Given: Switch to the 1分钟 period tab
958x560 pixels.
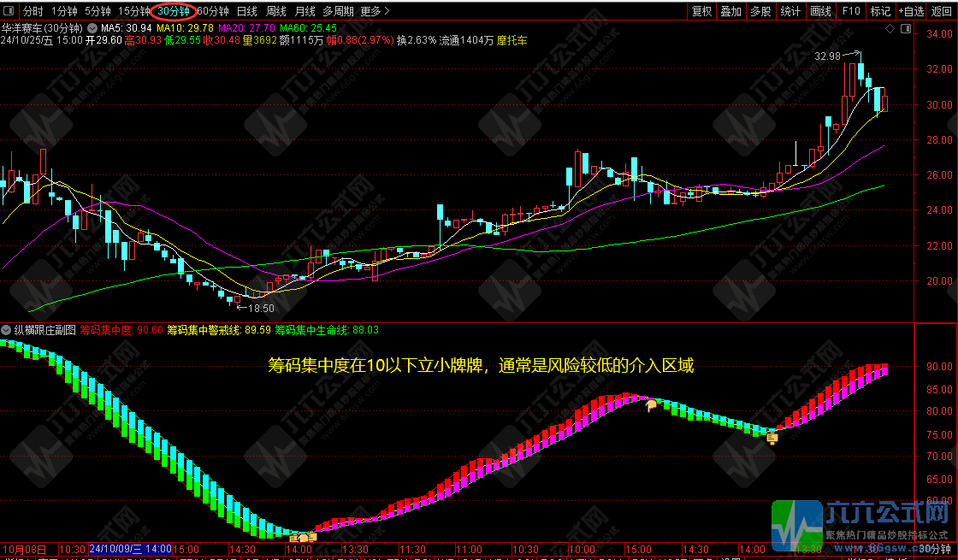Looking at the screenshot, I should point(64,11).
